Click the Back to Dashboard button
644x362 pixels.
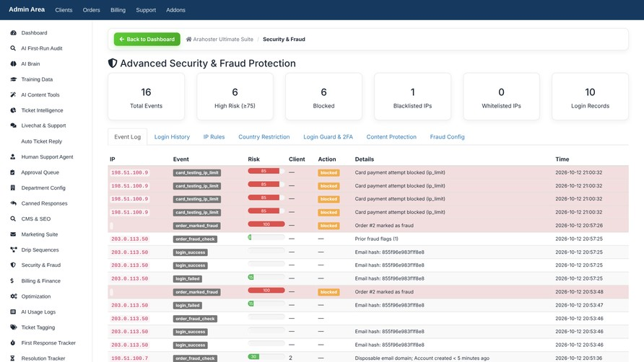click(147, 40)
